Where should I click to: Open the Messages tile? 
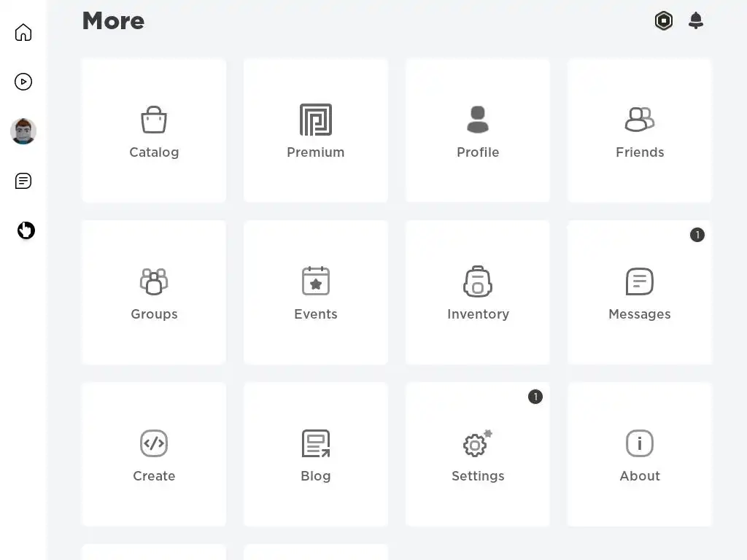(x=639, y=292)
